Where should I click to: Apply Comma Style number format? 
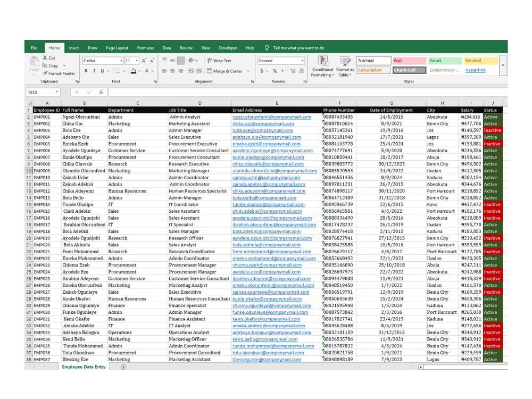pos(282,71)
